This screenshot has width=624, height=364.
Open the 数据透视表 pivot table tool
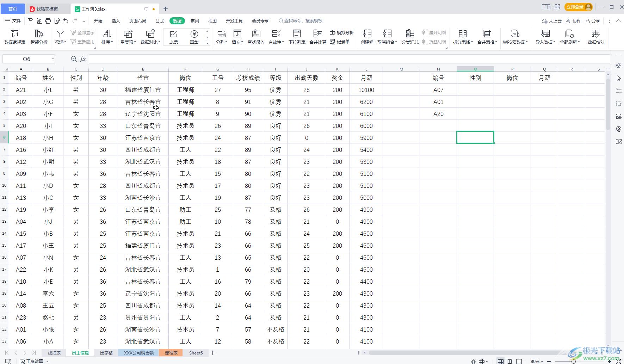tap(15, 37)
